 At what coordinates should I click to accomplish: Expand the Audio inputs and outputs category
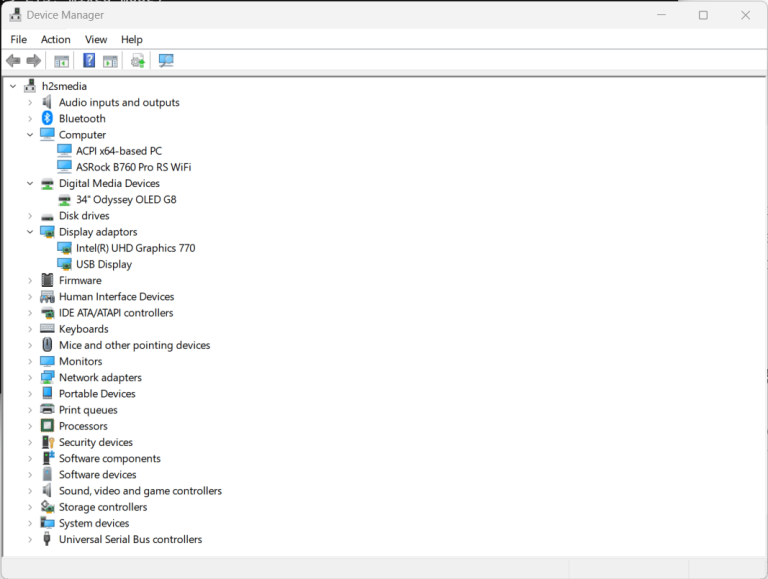(x=30, y=102)
